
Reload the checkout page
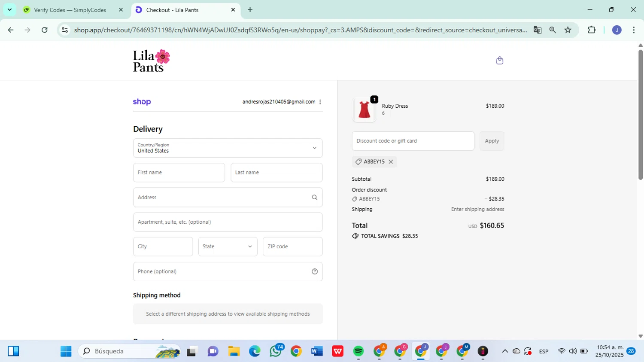(x=45, y=30)
